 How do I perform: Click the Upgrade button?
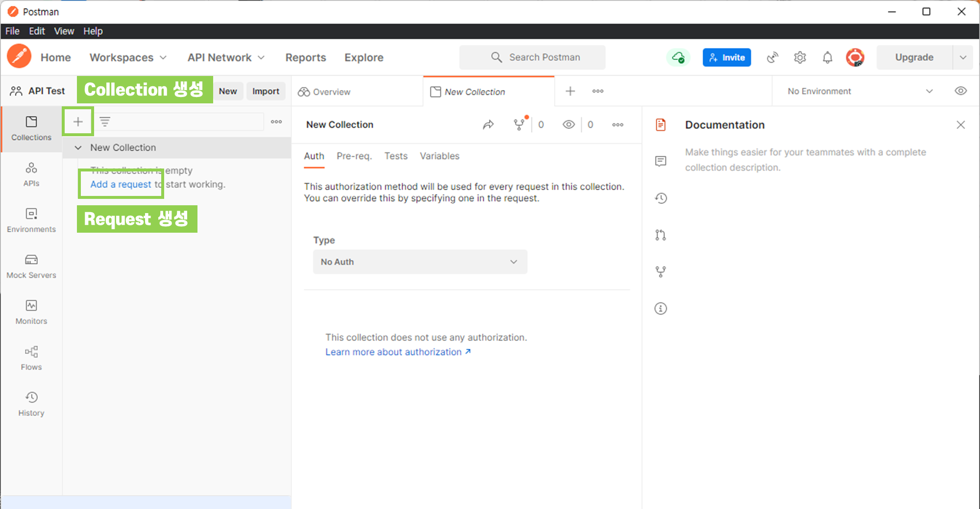[x=914, y=57]
